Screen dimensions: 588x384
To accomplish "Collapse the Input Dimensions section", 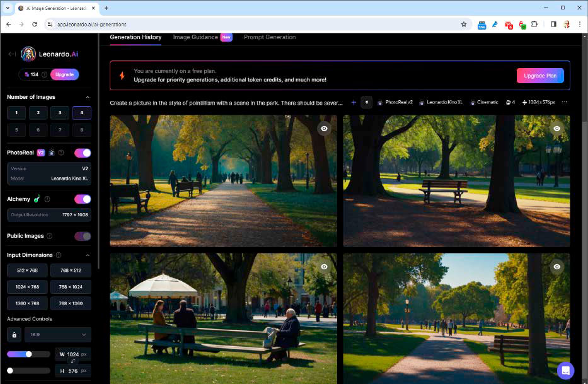I will (86, 255).
